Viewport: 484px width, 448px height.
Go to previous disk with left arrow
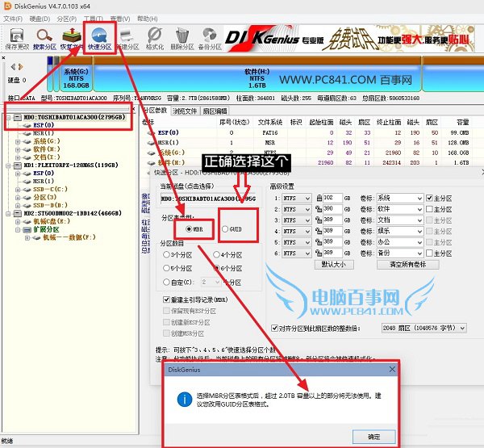tap(13, 67)
